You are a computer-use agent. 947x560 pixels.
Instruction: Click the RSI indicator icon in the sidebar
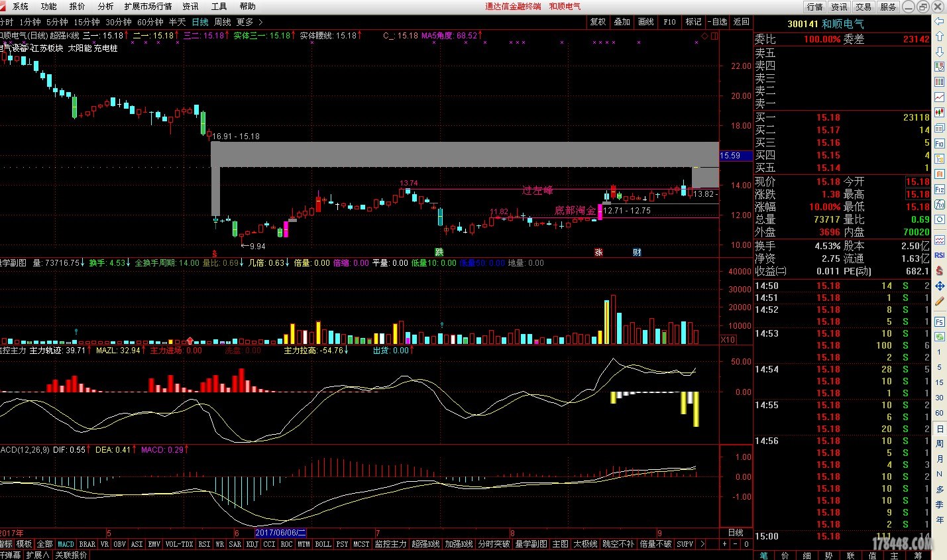click(x=939, y=255)
